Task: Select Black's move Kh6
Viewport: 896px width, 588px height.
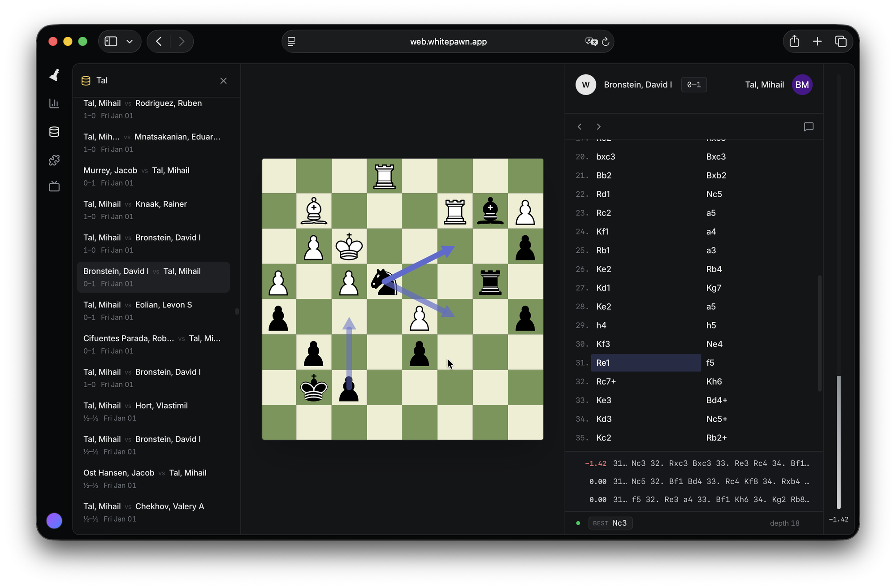Action: click(x=714, y=381)
